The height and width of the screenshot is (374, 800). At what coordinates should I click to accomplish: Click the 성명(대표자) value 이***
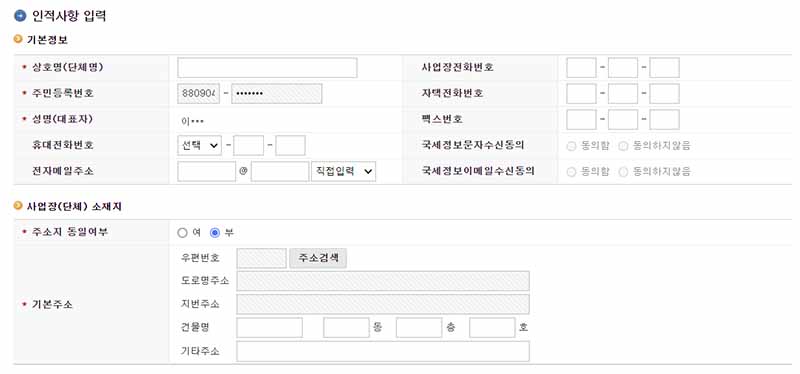(193, 121)
